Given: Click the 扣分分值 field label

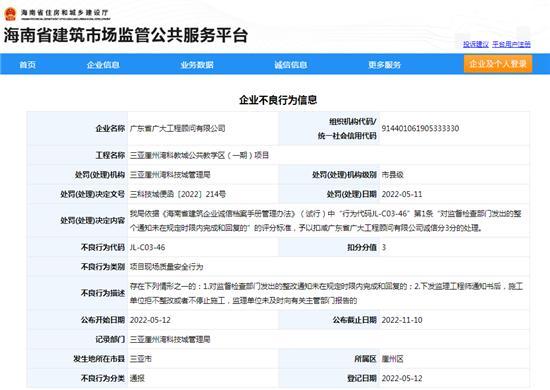Looking at the screenshot, I should pyautogui.click(x=362, y=247).
